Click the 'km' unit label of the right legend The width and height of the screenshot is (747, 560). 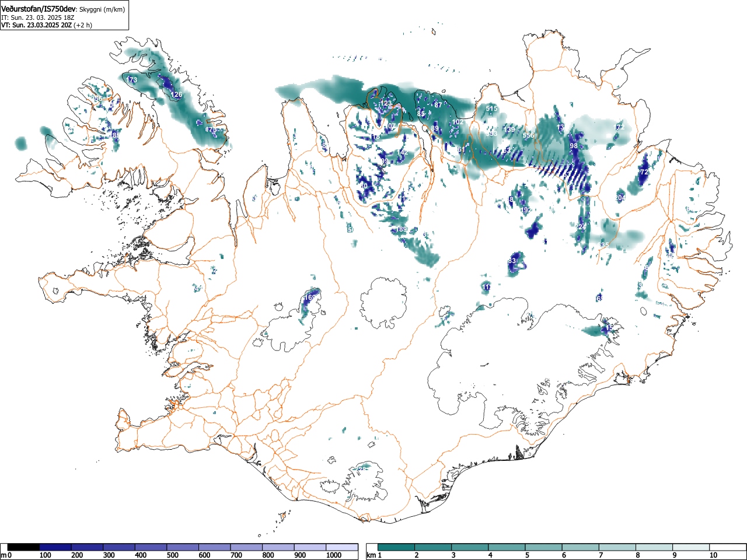pyautogui.click(x=371, y=555)
